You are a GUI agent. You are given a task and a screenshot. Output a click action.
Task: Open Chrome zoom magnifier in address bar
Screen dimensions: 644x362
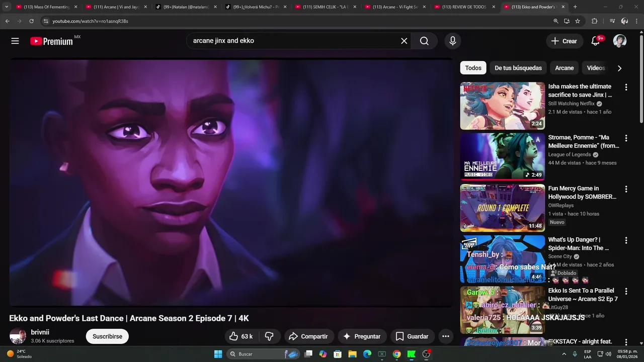(556, 21)
